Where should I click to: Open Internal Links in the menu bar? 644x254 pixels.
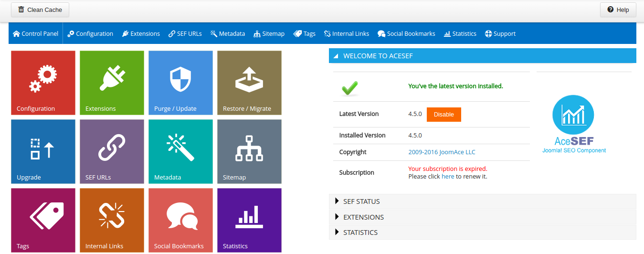347,34
